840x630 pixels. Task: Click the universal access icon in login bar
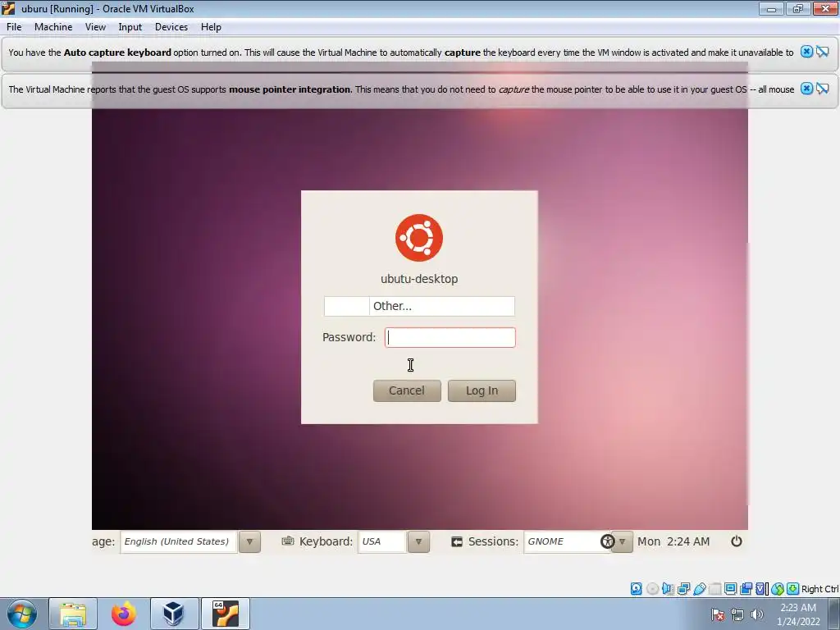coord(607,541)
